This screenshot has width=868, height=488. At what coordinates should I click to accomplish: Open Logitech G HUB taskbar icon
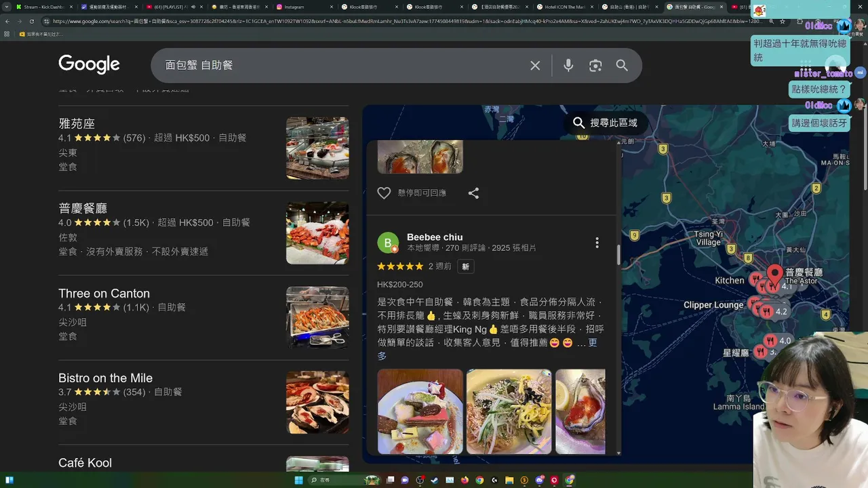[494, 481]
